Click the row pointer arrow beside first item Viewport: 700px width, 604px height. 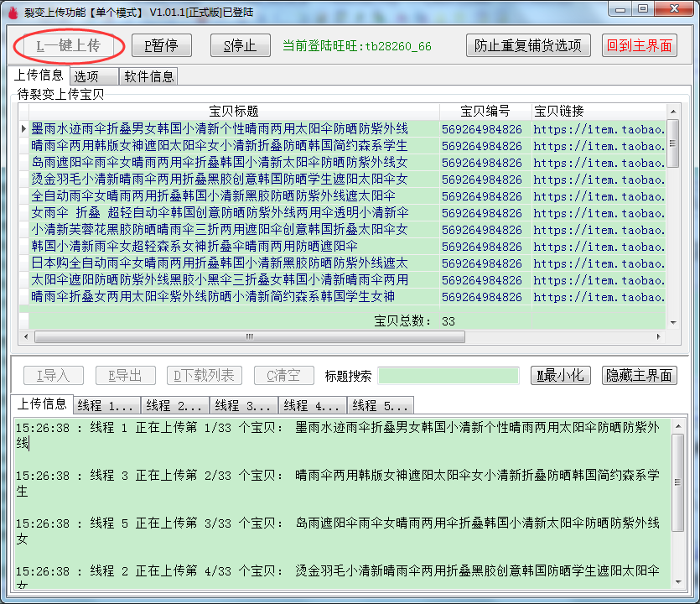[x=23, y=128]
